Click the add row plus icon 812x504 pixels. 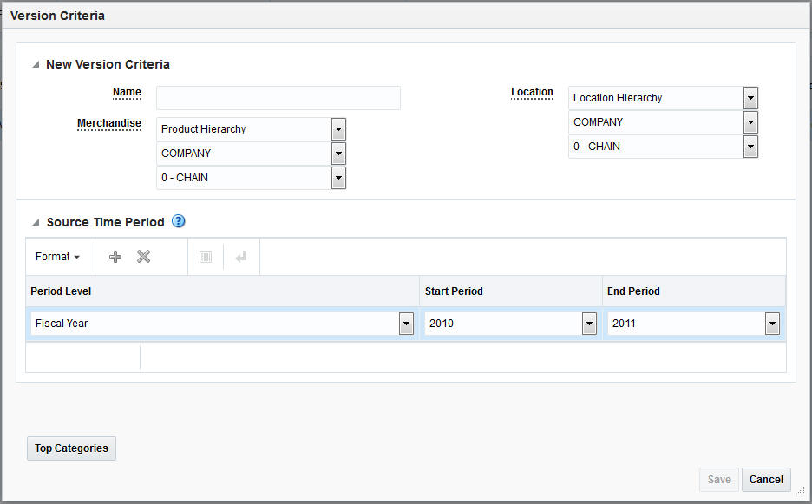coord(115,257)
